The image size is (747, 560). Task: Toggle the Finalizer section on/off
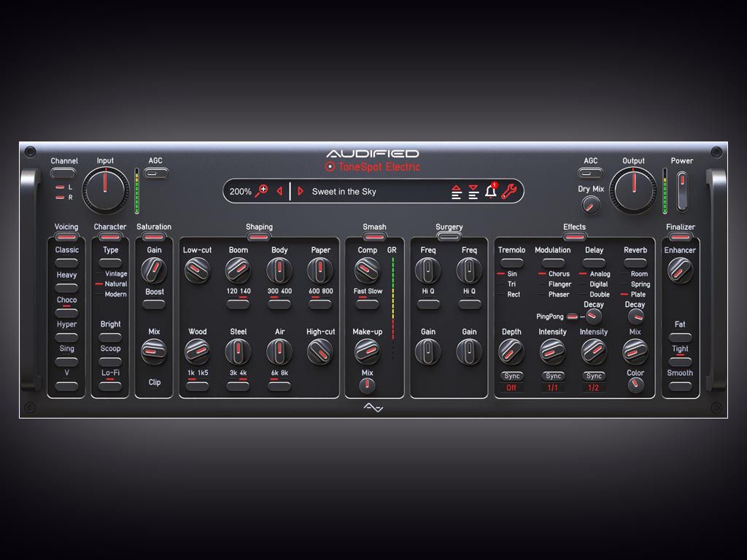[x=681, y=237]
